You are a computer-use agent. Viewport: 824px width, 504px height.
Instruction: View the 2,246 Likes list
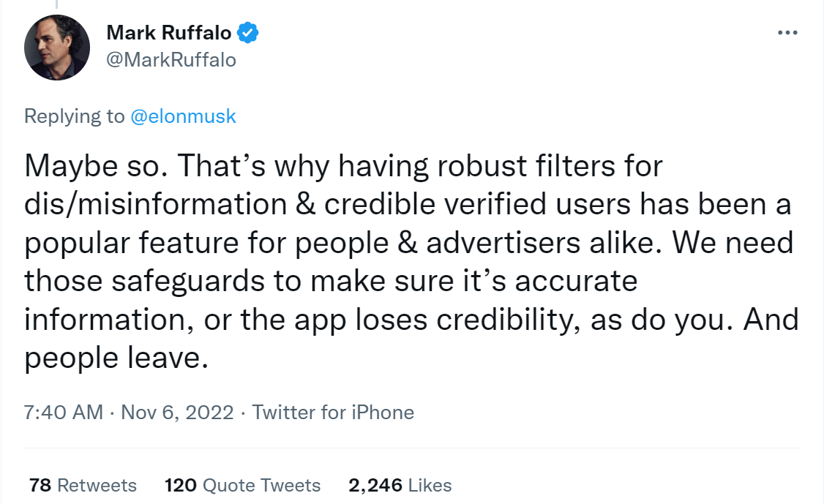coord(400,485)
